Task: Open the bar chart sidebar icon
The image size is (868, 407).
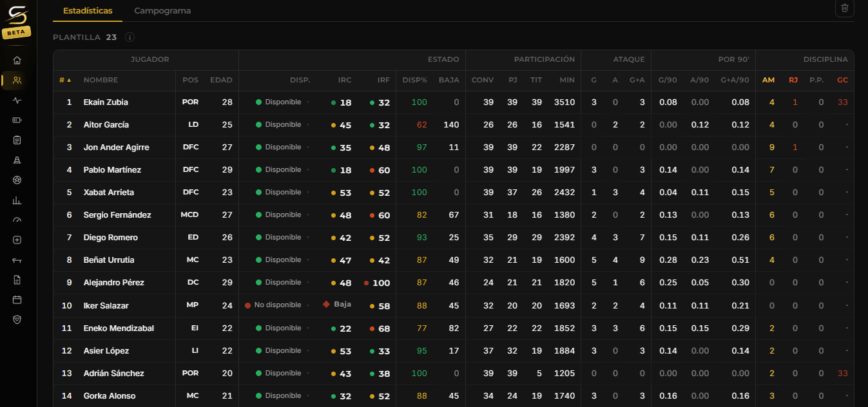Action: point(17,200)
